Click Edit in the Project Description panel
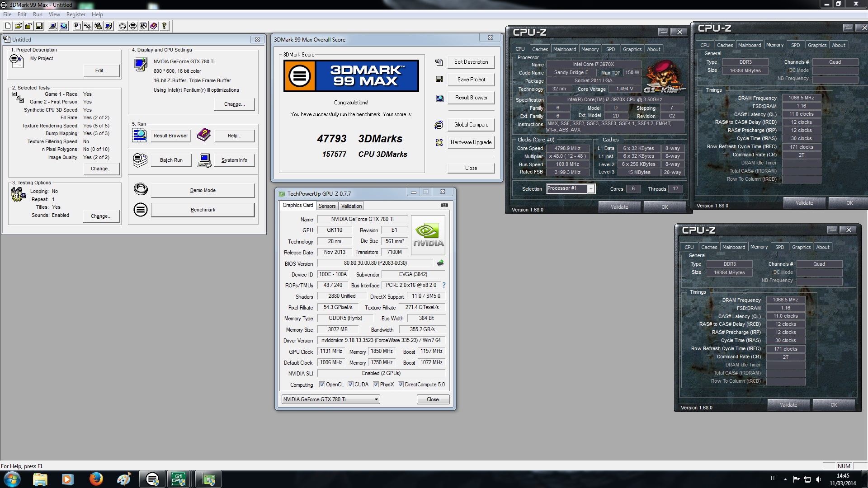 pos(101,70)
